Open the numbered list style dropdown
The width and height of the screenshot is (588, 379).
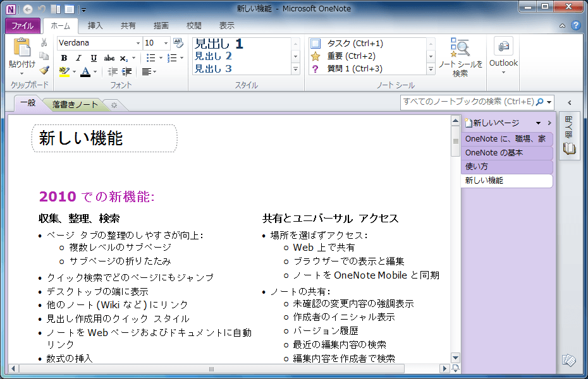[182, 58]
